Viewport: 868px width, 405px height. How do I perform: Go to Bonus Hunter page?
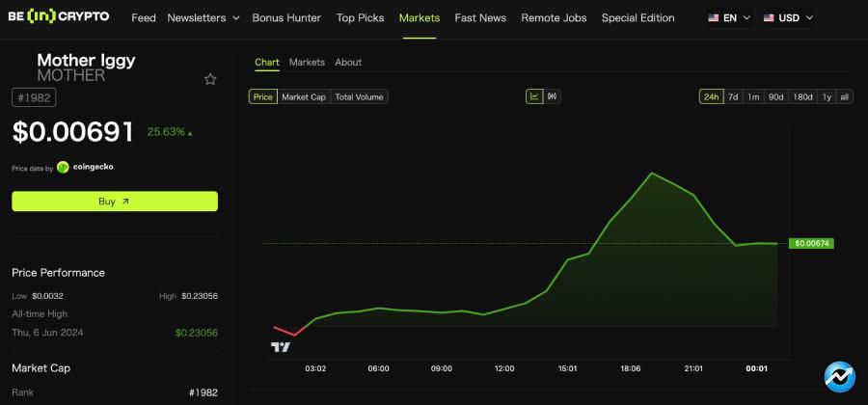(x=286, y=18)
